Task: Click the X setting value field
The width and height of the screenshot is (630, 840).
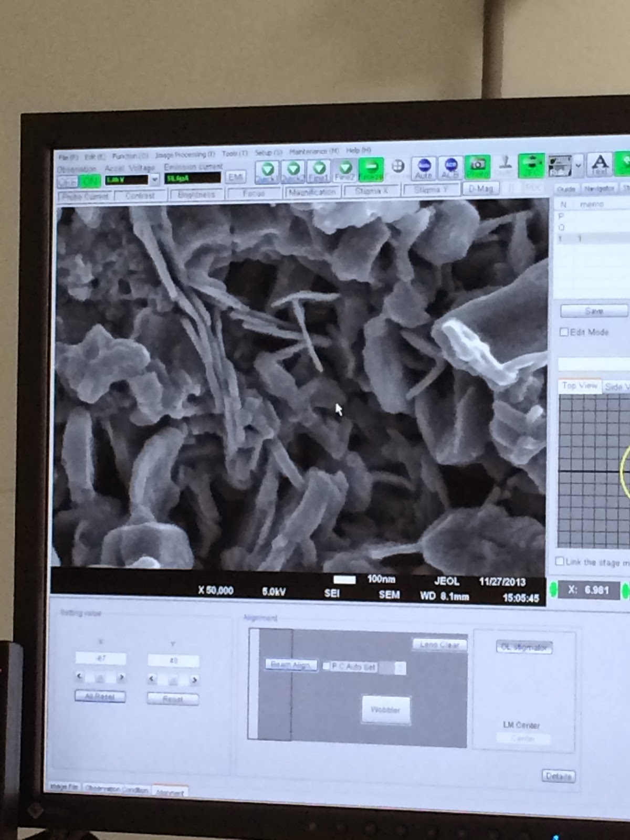Action: tap(101, 658)
